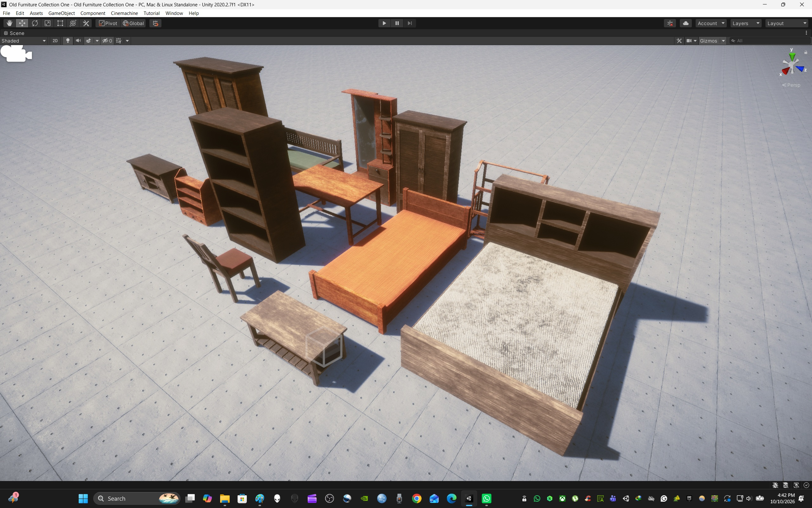Open Unity Collaborate icon

point(670,23)
